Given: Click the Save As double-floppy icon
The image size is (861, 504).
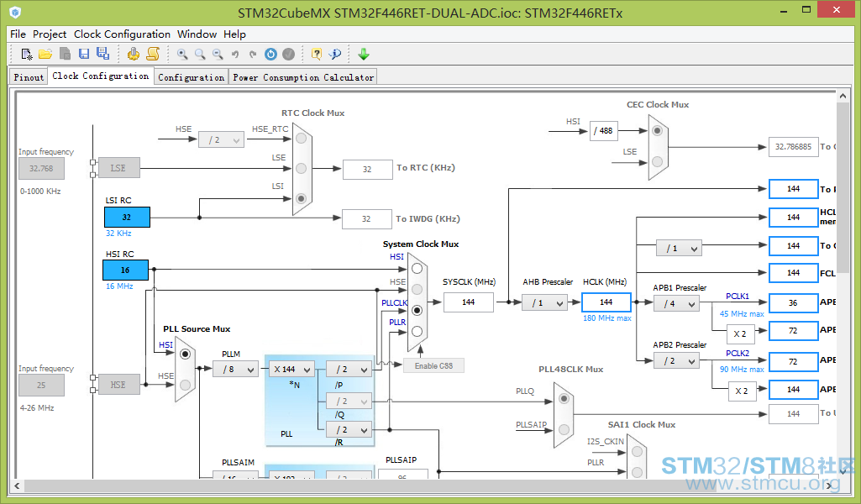Looking at the screenshot, I should pos(102,54).
